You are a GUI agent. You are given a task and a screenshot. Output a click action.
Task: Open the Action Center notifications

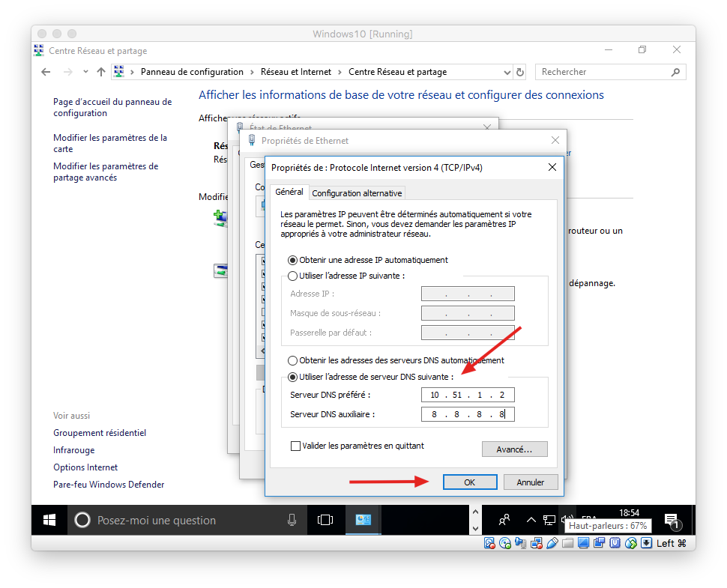coord(672,521)
